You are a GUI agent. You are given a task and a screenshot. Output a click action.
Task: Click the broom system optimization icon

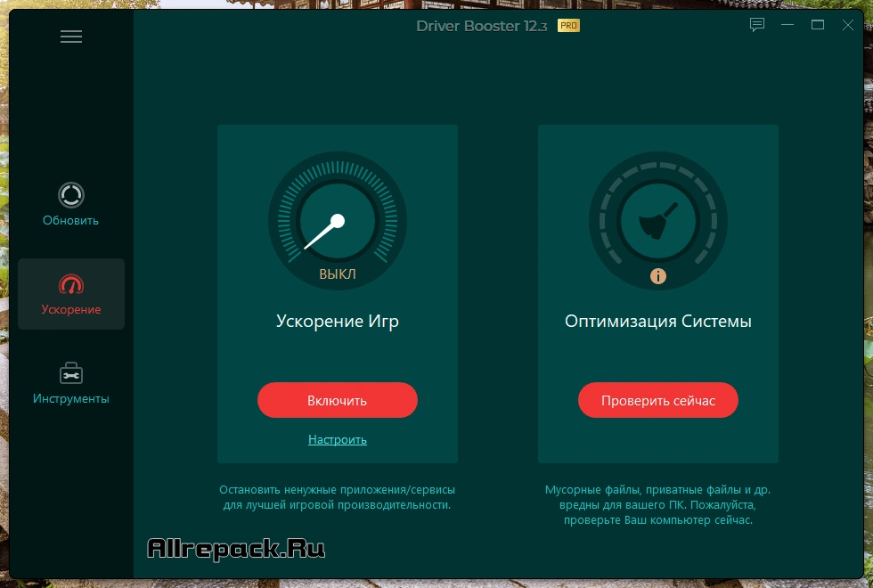click(x=658, y=221)
